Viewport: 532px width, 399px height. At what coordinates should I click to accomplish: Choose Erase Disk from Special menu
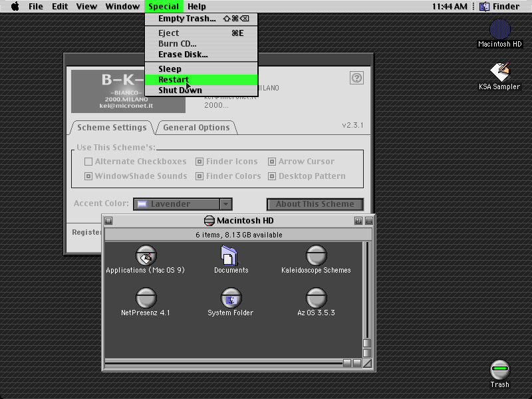point(201,55)
